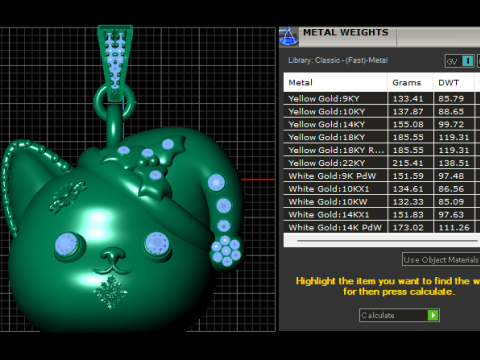Select the White Gold:10KW row

point(382,202)
